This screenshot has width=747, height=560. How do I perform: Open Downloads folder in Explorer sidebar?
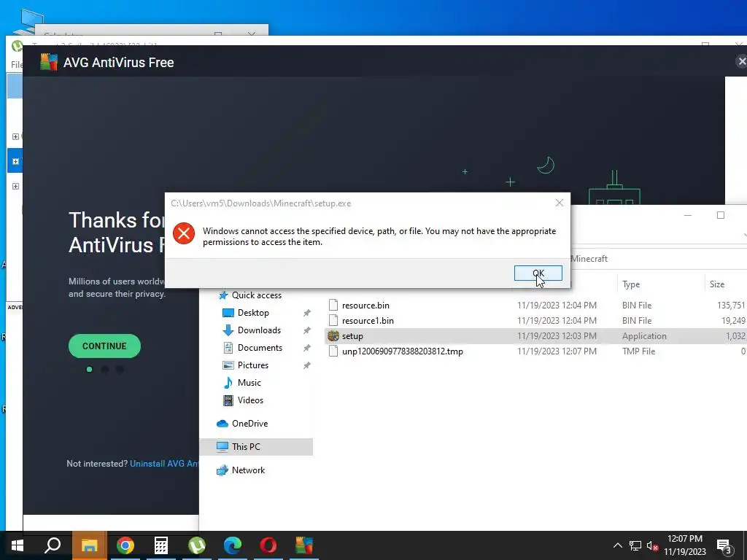point(259,330)
